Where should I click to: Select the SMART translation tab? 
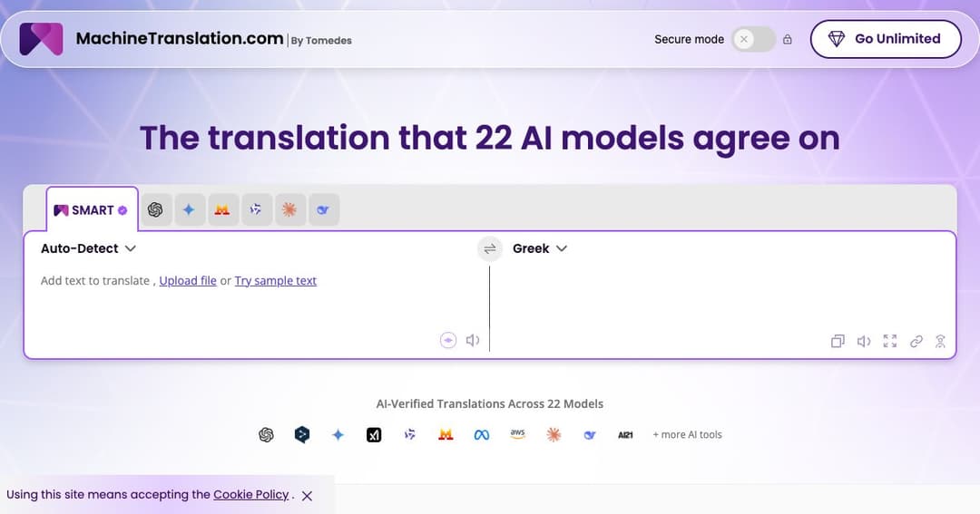click(92, 209)
